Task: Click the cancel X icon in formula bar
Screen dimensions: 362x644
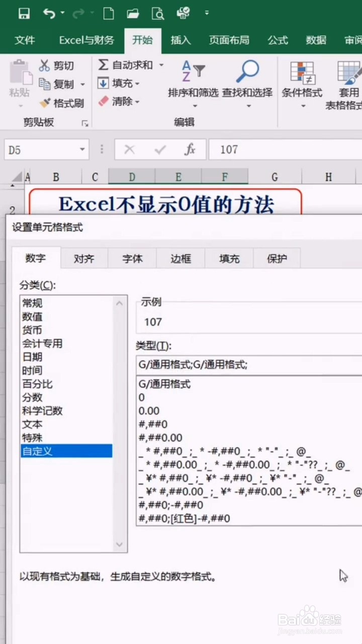Action: coord(129,149)
